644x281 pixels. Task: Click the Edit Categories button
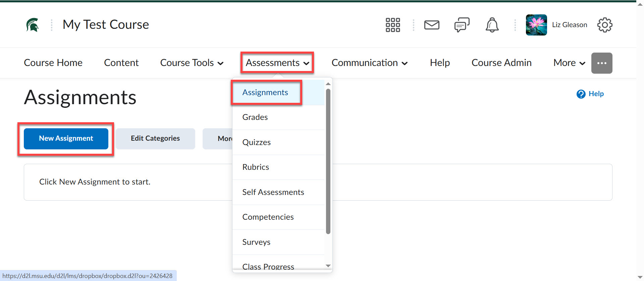(x=155, y=139)
